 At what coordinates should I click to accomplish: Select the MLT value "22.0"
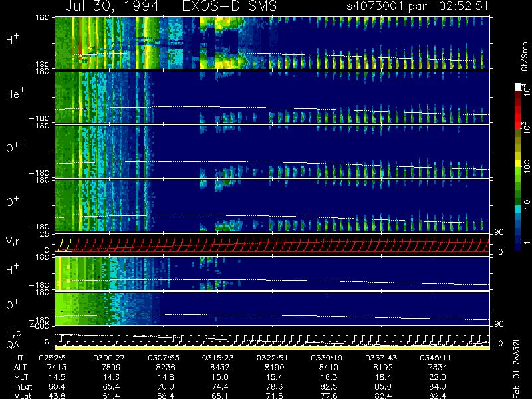pyautogui.click(x=438, y=377)
